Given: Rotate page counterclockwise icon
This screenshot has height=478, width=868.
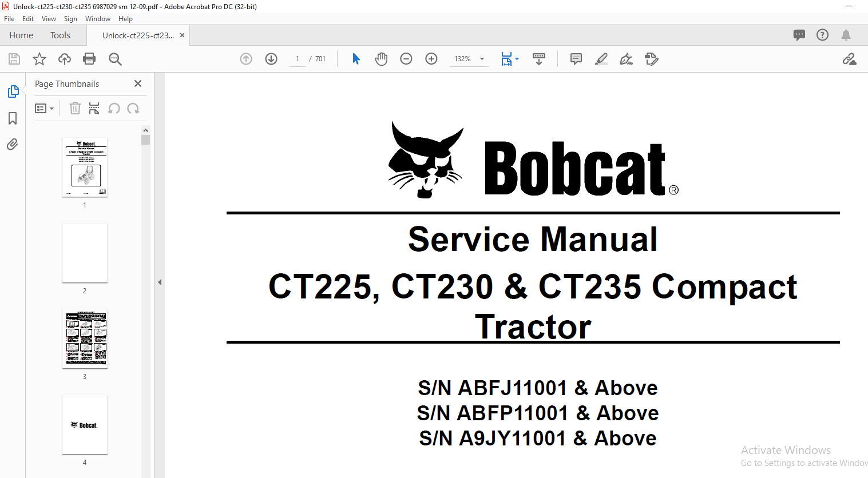Looking at the screenshot, I should pyautogui.click(x=114, y=108).
